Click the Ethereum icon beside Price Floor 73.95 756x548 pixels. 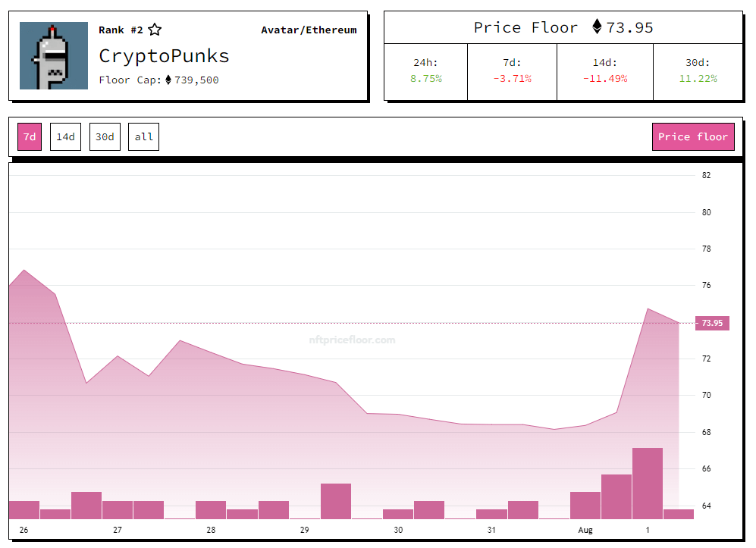pyautogui.click(x=597, y=27)
